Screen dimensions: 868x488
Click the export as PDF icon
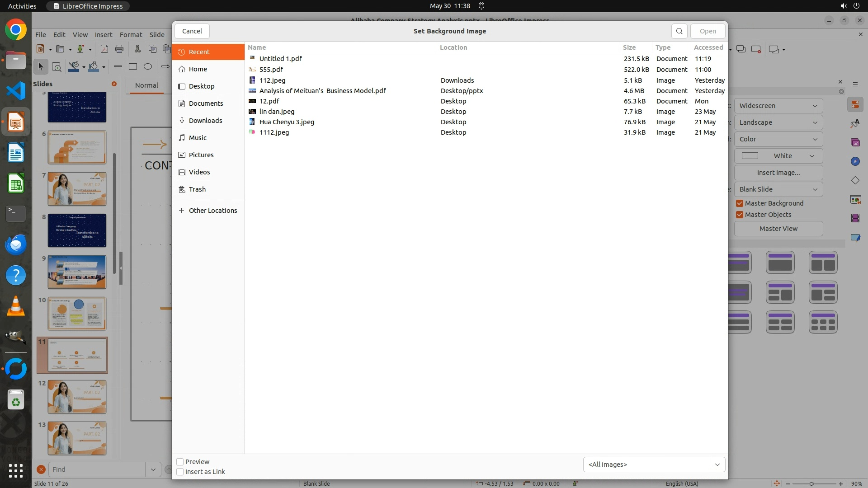(x=104, y=49)
